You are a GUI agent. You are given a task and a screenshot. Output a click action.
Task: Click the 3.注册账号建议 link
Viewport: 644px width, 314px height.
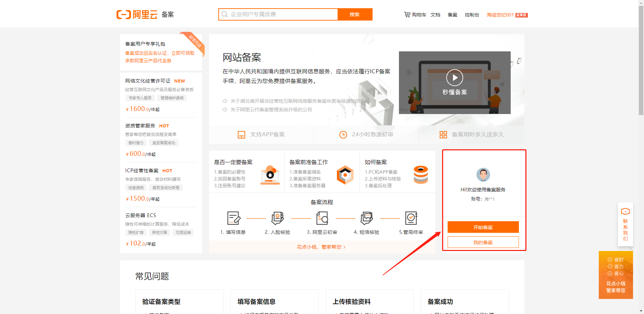[x=230, y=186]
